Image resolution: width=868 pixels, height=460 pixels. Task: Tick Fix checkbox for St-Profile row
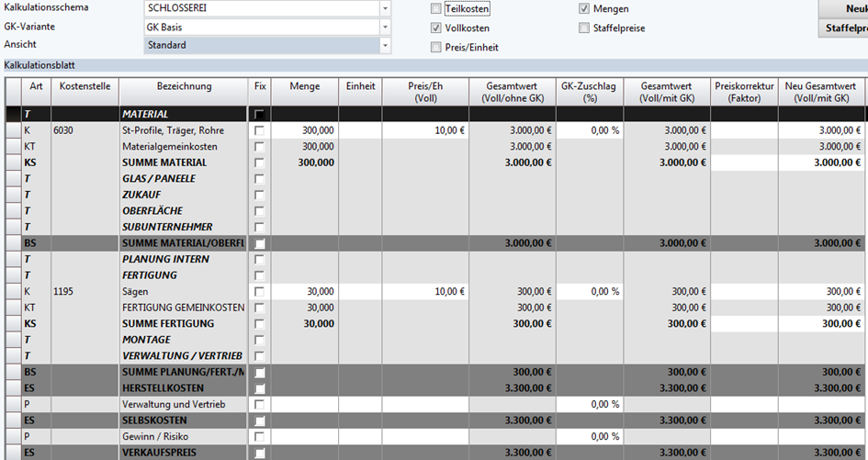coord(260,130)
